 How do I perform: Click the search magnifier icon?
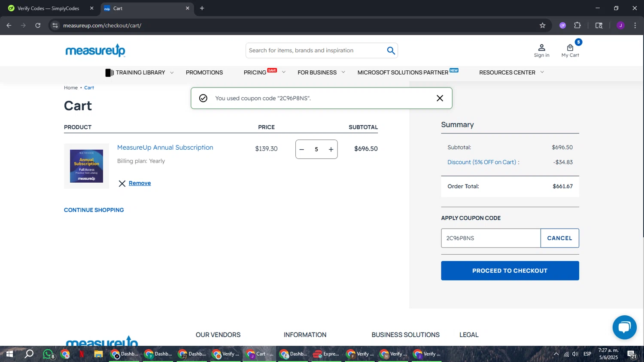(x=391, y=51)
